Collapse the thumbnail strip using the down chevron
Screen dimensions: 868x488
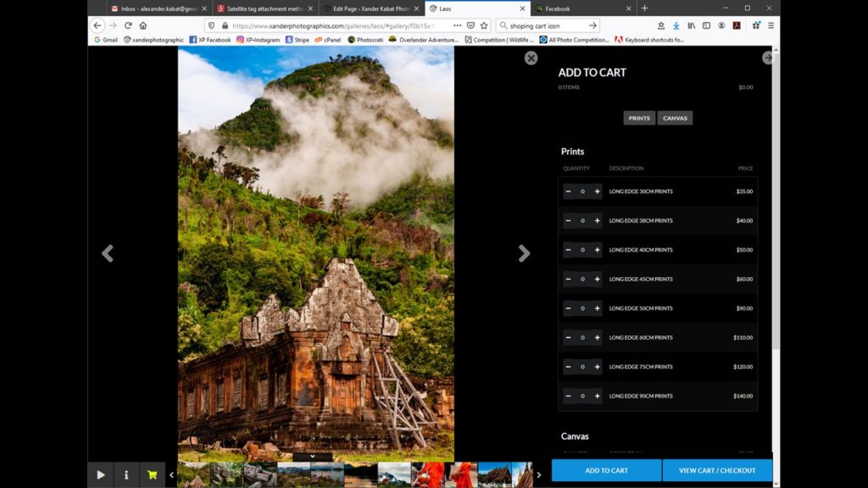click(x=312, y=457)
